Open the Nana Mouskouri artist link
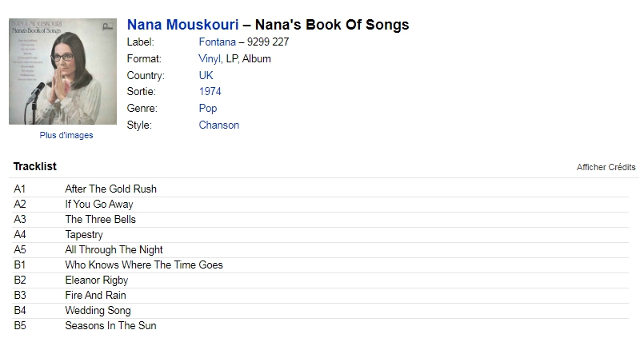This screenshot has width=644, height=346. (x=182, y=25)
